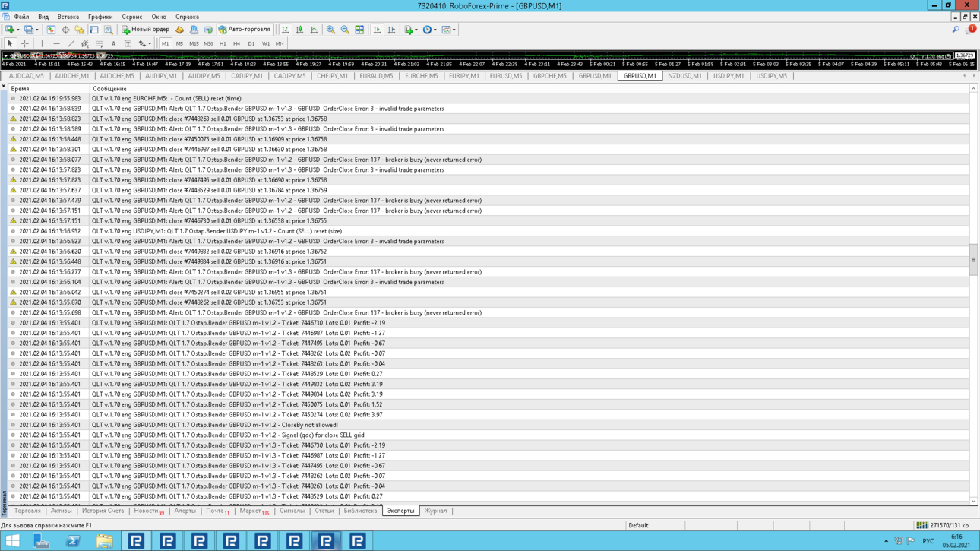Open the notification bubble with red badge
Screen dimensions: 980x551
click(971, 30)
